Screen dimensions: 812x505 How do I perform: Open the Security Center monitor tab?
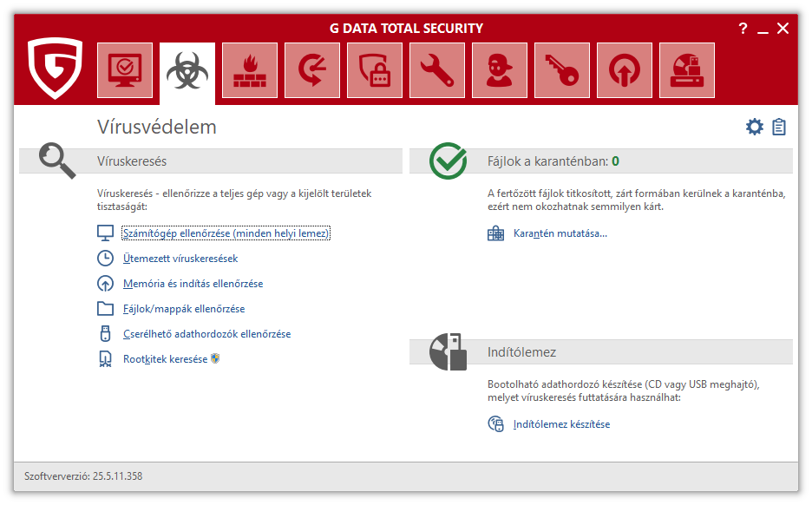click(125, 70)
